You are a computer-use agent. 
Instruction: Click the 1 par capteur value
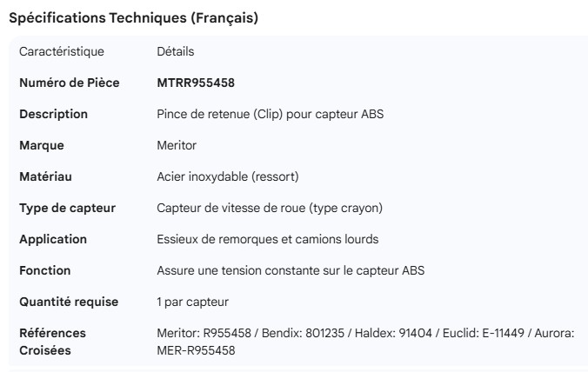[x=192, y=302]
